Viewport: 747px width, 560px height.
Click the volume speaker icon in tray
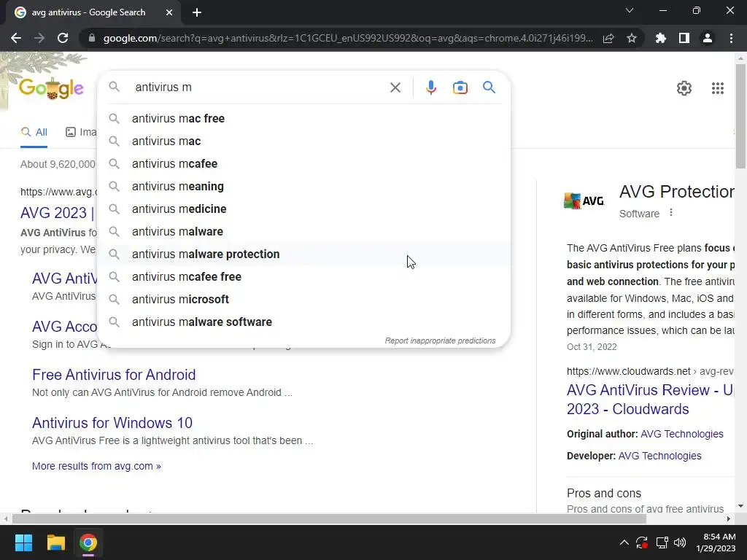pyautogui.click(x=680, y=542)
